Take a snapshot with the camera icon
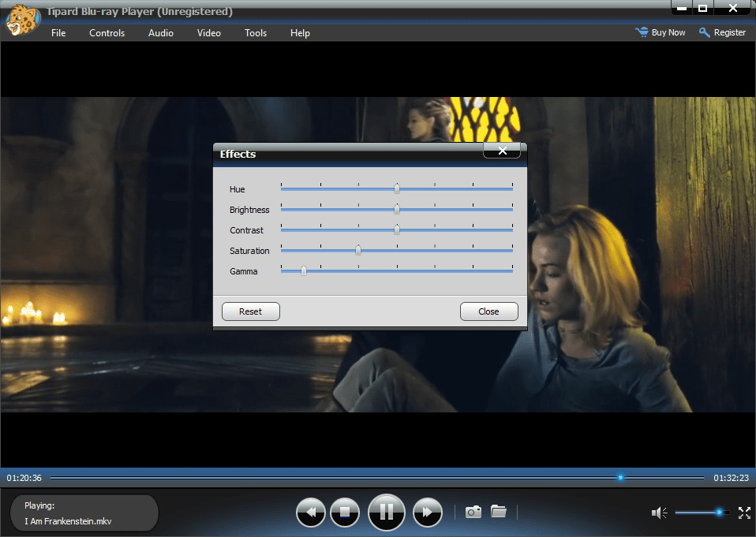Screen dimensions: 756x537 [473, 512]
